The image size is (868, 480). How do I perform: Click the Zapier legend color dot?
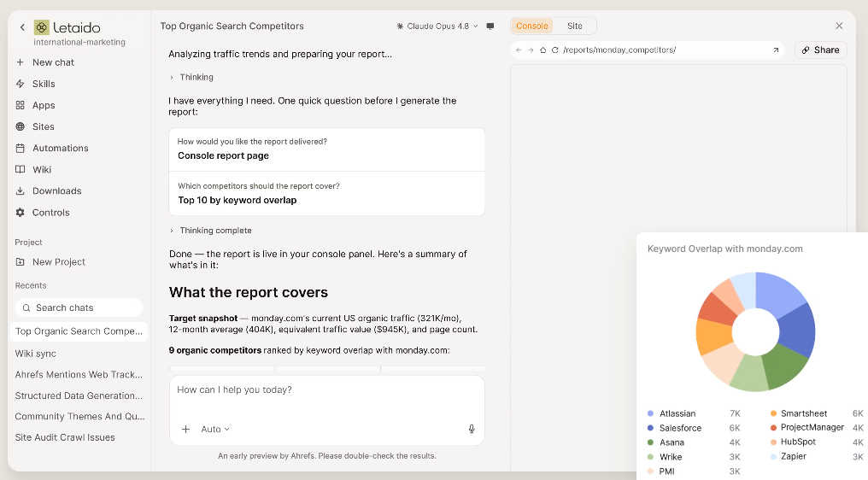[773, 456]
